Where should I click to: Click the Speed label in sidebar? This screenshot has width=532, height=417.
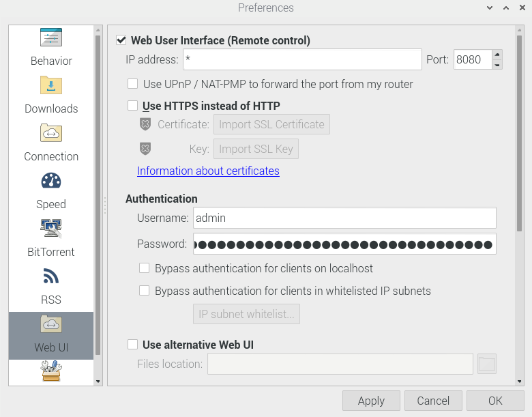(x=51, y=205)
